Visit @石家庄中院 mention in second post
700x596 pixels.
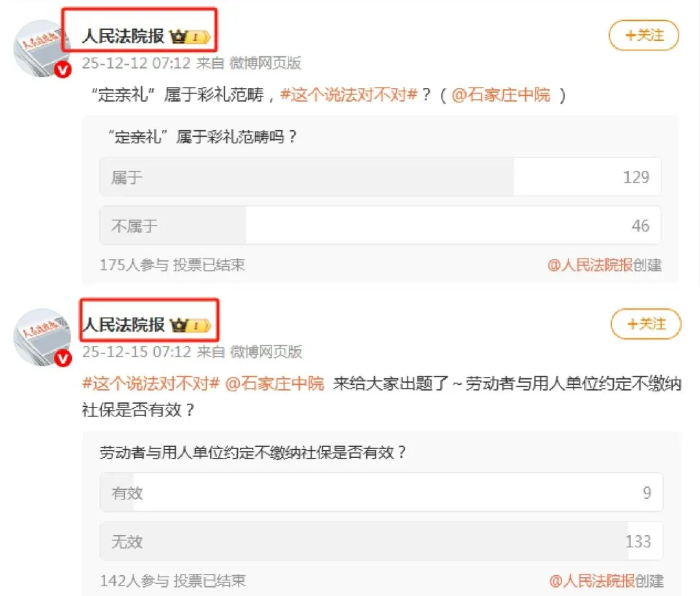(275, 384)
